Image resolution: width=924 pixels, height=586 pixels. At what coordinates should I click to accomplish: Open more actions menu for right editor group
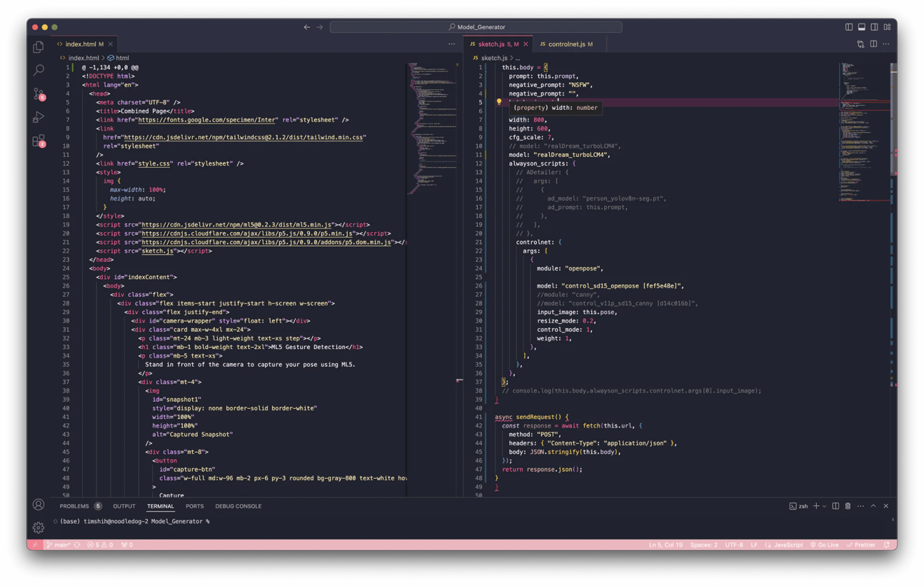[886, 44]
